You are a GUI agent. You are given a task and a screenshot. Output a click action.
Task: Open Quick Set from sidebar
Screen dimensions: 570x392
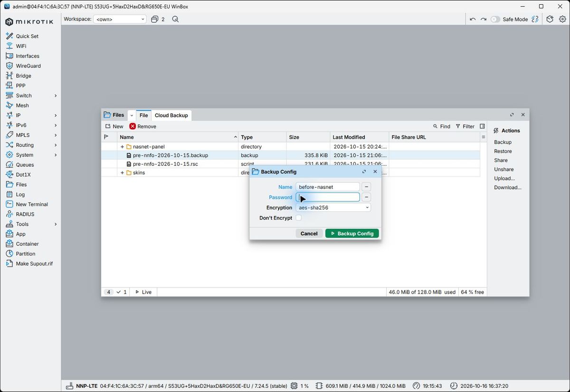coord(27,36)
